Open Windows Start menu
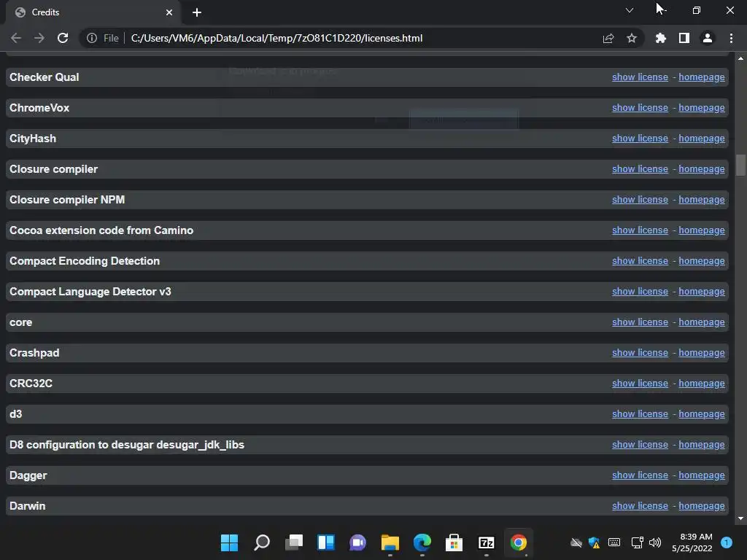 tap(229, 542)
